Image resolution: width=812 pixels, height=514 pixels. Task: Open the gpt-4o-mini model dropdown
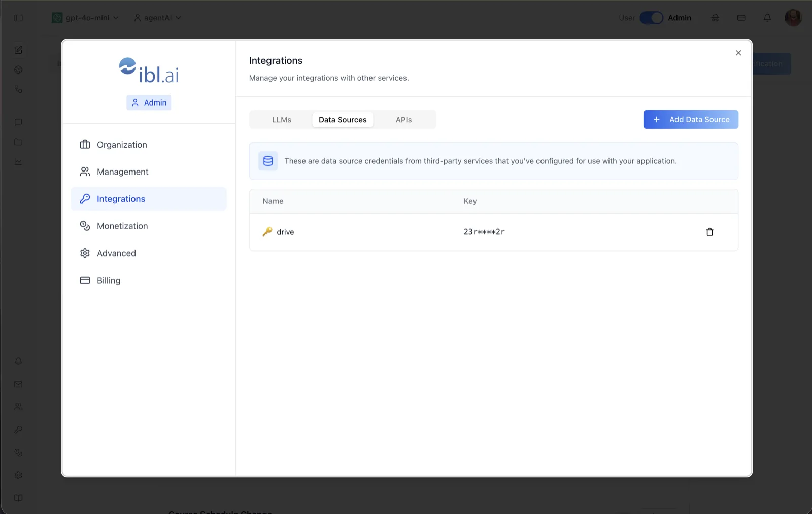[85, 18]
